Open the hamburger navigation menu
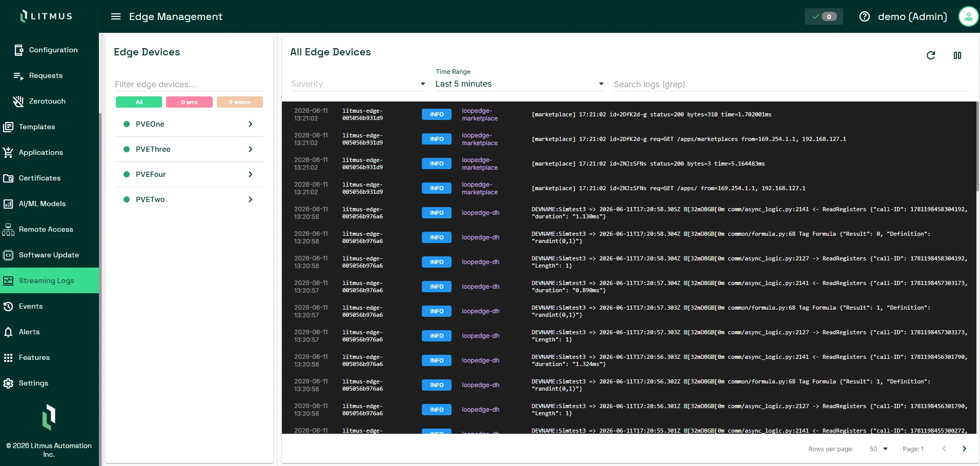The image size is (980, 466). (x=116, y=16)
